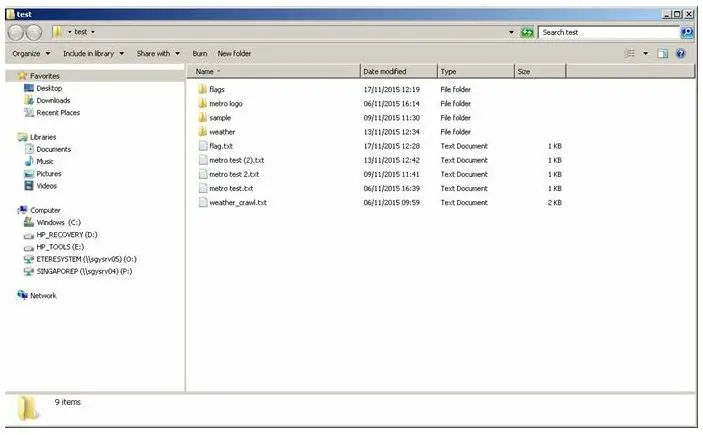Screen dimensions: 703x435
Task: Toggle the preview pane icon
Action: click(x=662, y=53)
